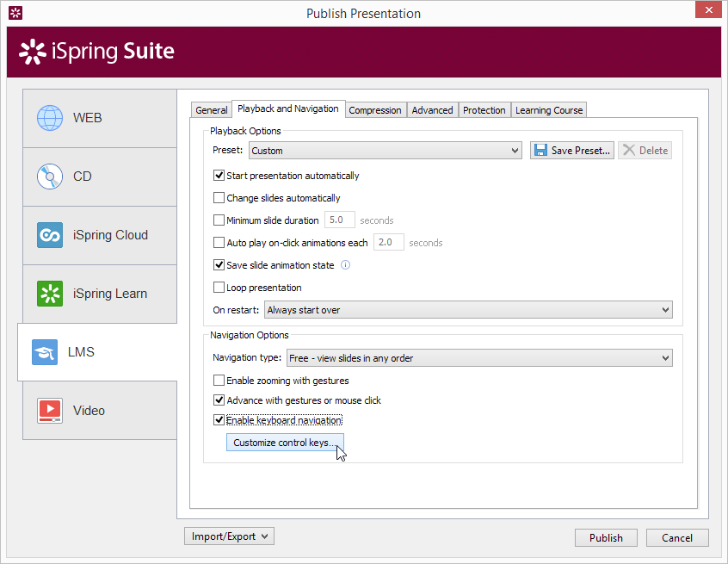This screenshot has height=564, width=728.
Task: Click the auto play 2.0 seconds field
Action: 389,242
